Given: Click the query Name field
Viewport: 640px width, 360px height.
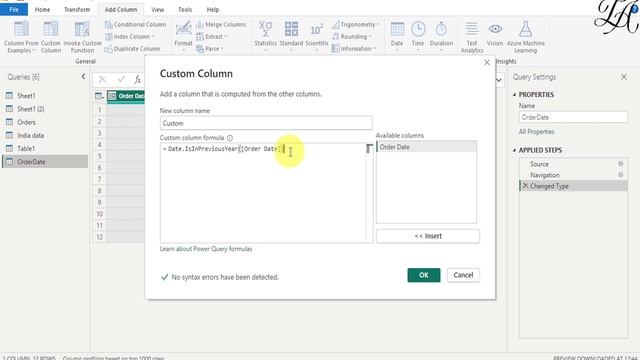Looking at the screenshot, I should point(573,117).
